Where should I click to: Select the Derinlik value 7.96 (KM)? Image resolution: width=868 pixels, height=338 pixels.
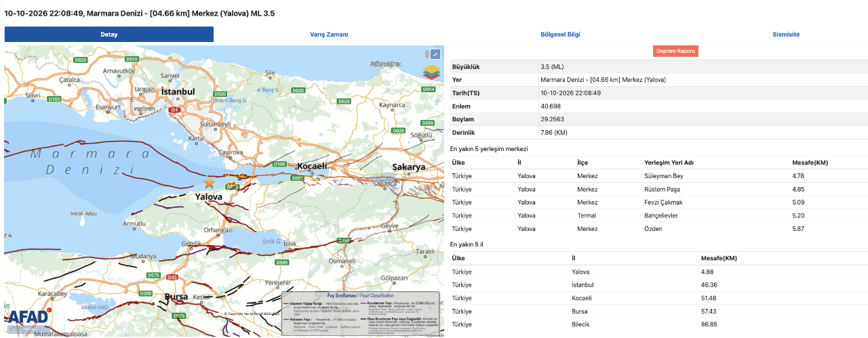[x=553, y=133]
